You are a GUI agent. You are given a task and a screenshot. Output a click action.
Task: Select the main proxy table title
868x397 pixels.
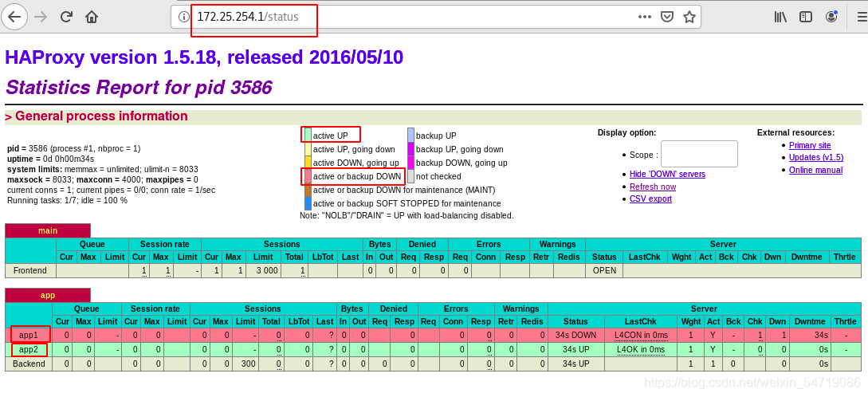click(x=48, y=230)
